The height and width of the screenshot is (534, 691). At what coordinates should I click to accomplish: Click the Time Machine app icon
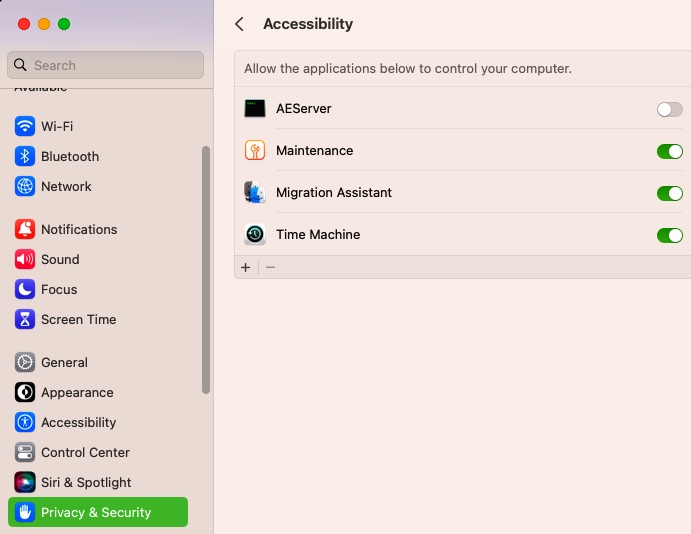tap(255, 234)
